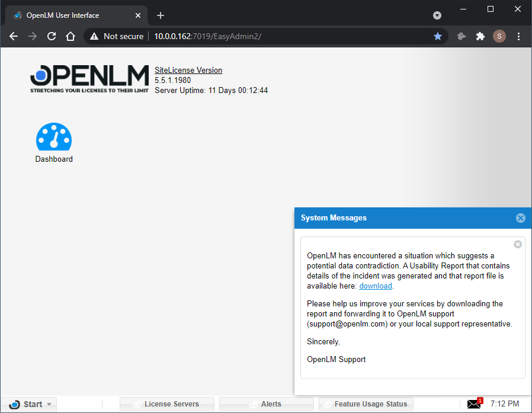Open the License Servers taskbar window
532x413 pixels.
167,404
